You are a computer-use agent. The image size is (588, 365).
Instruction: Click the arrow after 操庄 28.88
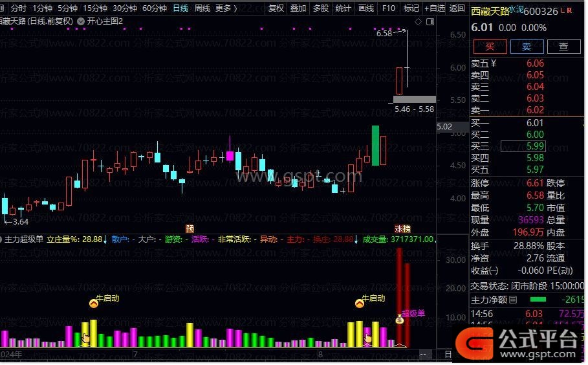click(356, 239)
